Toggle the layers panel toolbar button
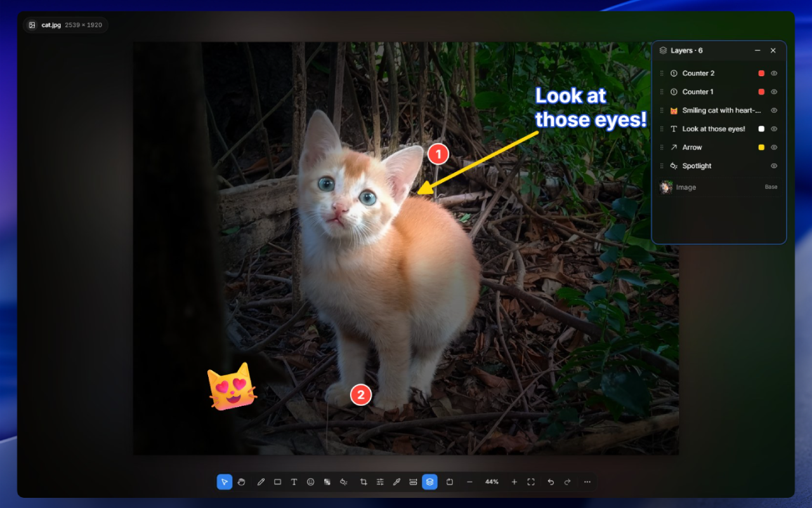812x508 pixels. (x=429, y=482)
